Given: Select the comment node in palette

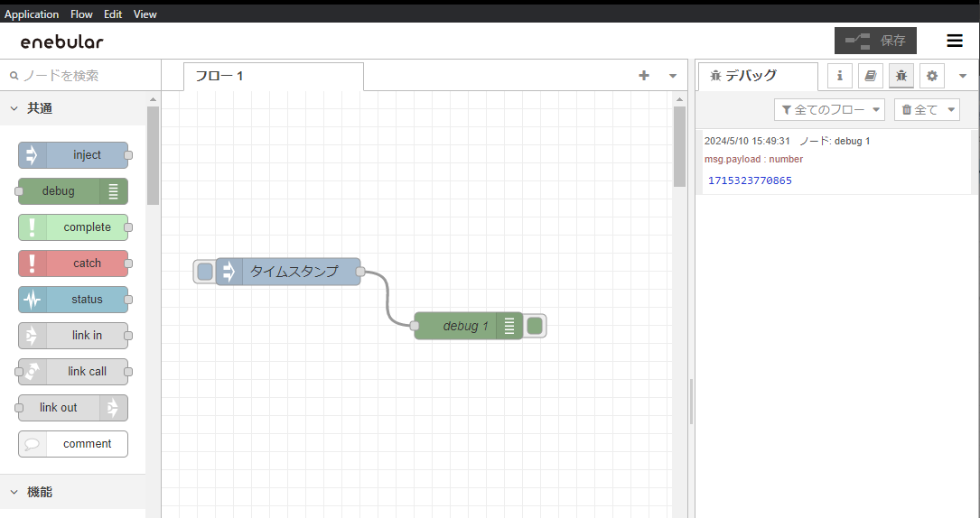Looking at the screenshot, I should (73, 444).
